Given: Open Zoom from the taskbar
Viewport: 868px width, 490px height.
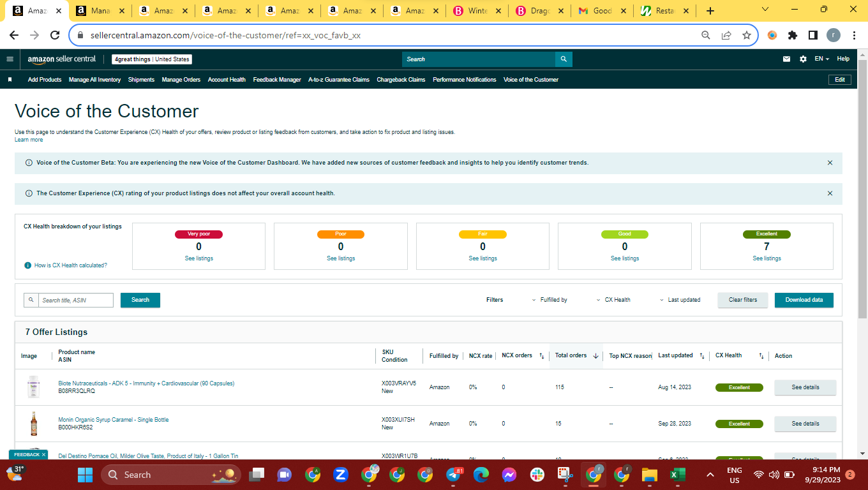Looking at the screenshot, I should pyautogui.click(x=340, y=475).
